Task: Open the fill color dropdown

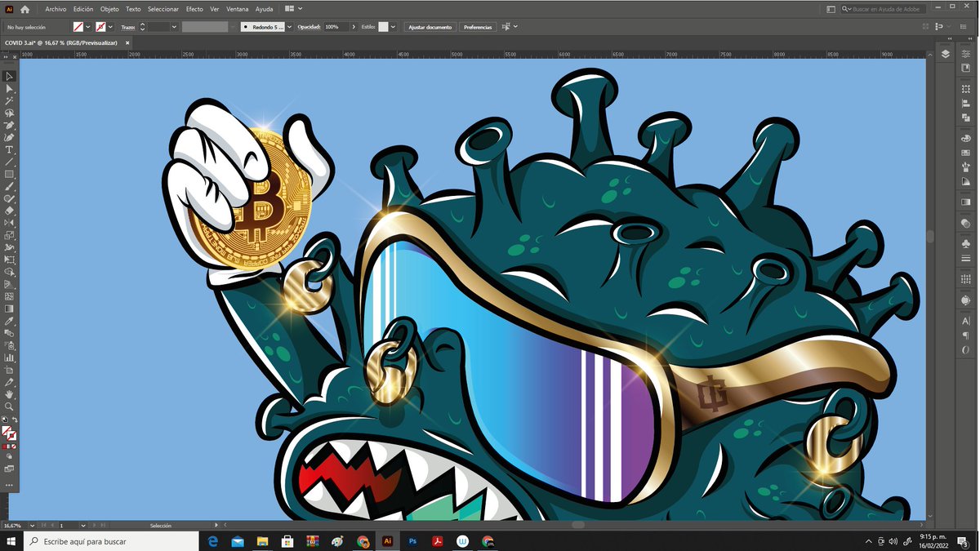Action: click(87, 27)
